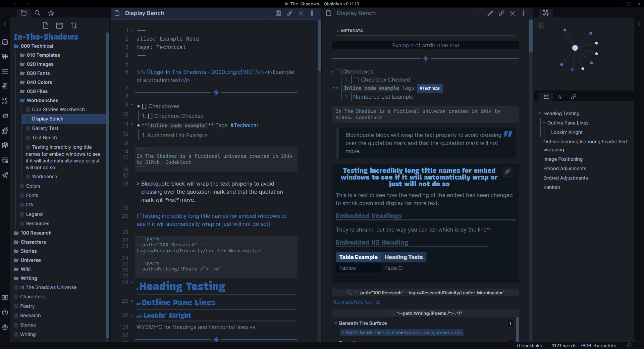The width and height of the screenshot is (644, 349).
Task: Click the preview pane vertical scrollbar
Action: point(531,36)
